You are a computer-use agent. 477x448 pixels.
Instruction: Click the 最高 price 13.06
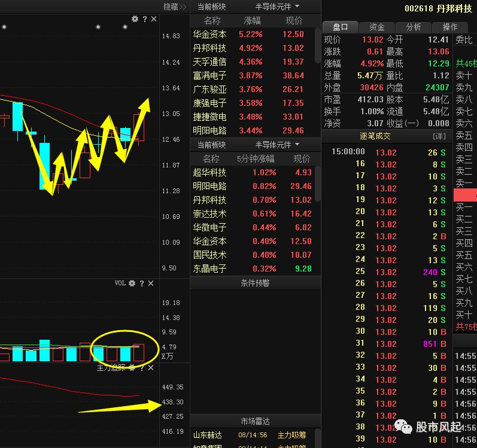point(438,51)
